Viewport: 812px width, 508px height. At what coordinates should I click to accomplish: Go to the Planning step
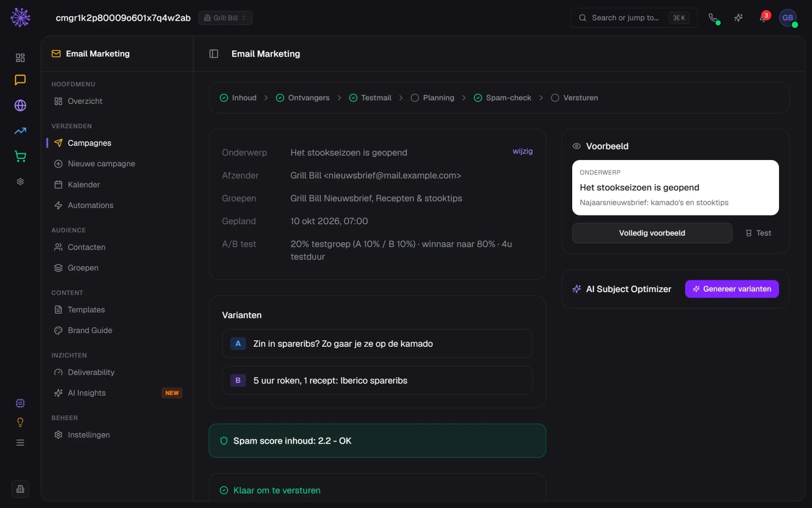[432, 98]
